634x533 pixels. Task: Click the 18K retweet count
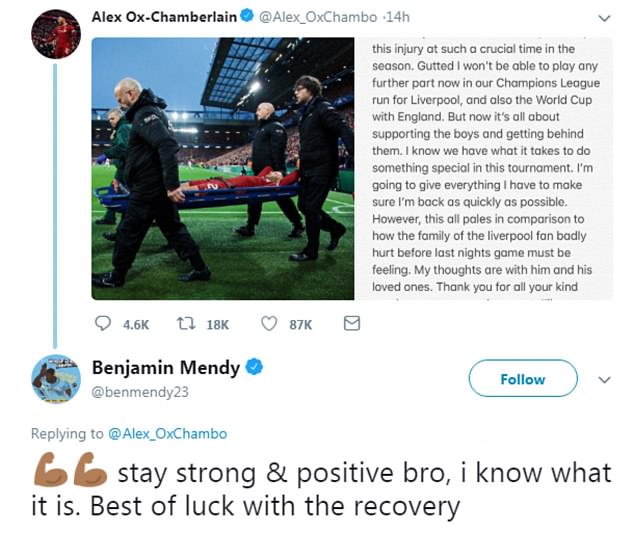(217, 324)
